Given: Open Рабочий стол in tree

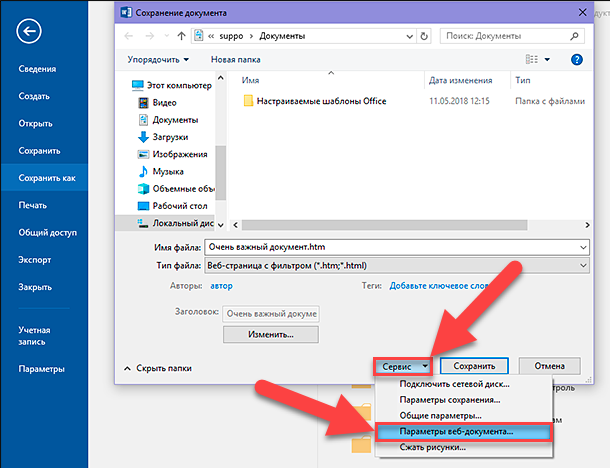Looking at the screenshot, I should click(172, 206).
